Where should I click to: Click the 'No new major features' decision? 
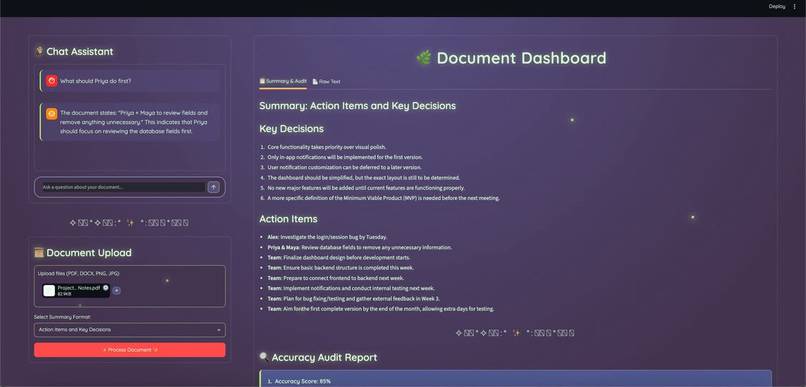coord(366,188)
